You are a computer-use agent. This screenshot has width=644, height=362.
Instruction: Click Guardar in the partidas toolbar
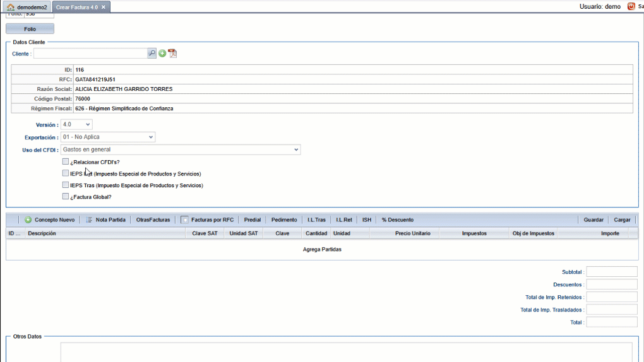pyautogui.click(x=593, y=220)
